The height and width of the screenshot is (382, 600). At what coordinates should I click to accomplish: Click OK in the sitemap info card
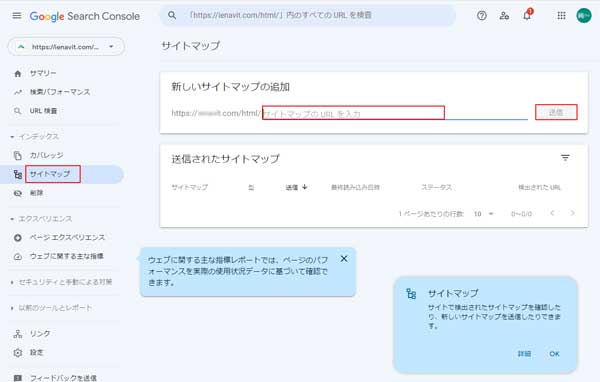554,354
